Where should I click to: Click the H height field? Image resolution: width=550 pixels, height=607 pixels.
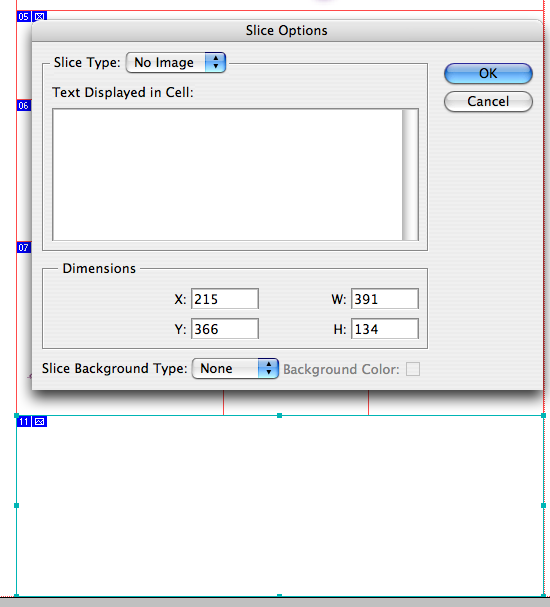(x=385, y=329)
